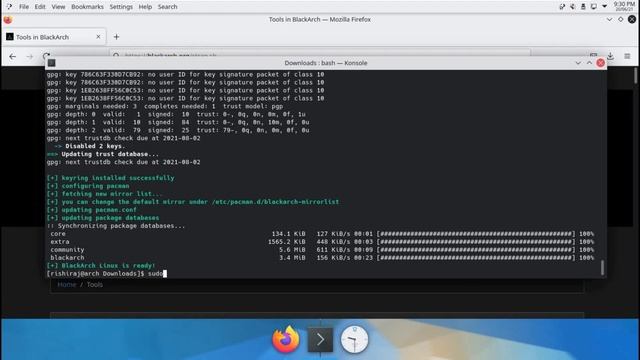Maximize the Konsole window
This screenshot has height=360, width=640.
[x=589, y=63]
